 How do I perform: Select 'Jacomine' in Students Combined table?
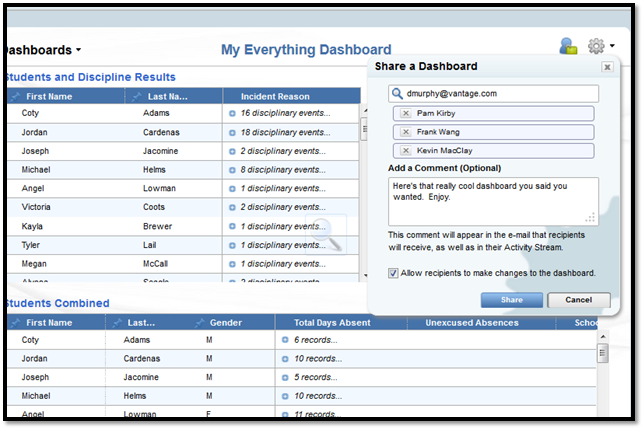(141, 377)
